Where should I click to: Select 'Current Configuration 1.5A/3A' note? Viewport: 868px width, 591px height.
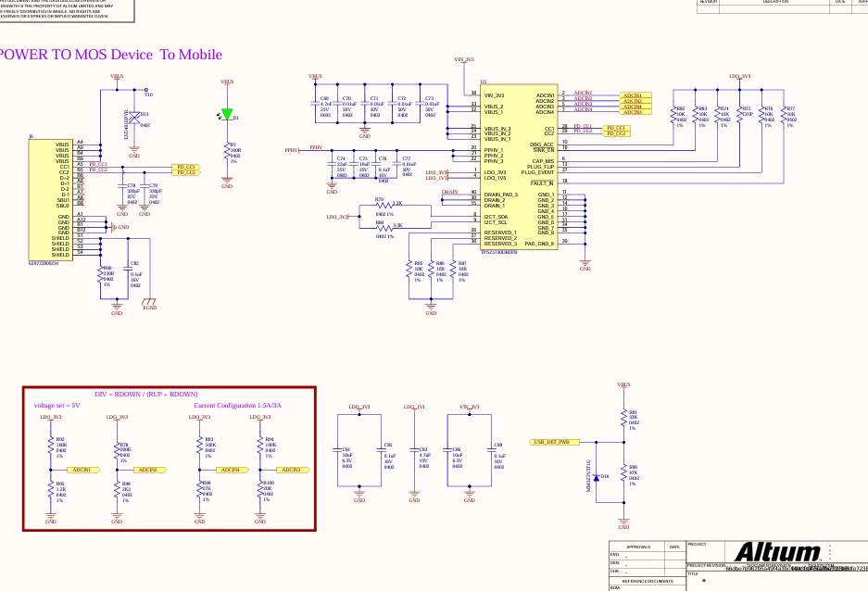pyautogui.click(x=237, y=406)
